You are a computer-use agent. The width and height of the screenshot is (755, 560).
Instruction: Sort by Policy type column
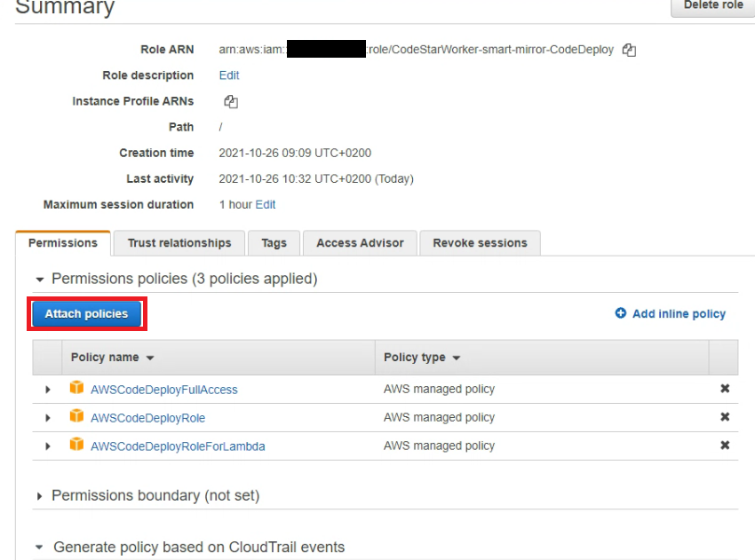point(422,358)
